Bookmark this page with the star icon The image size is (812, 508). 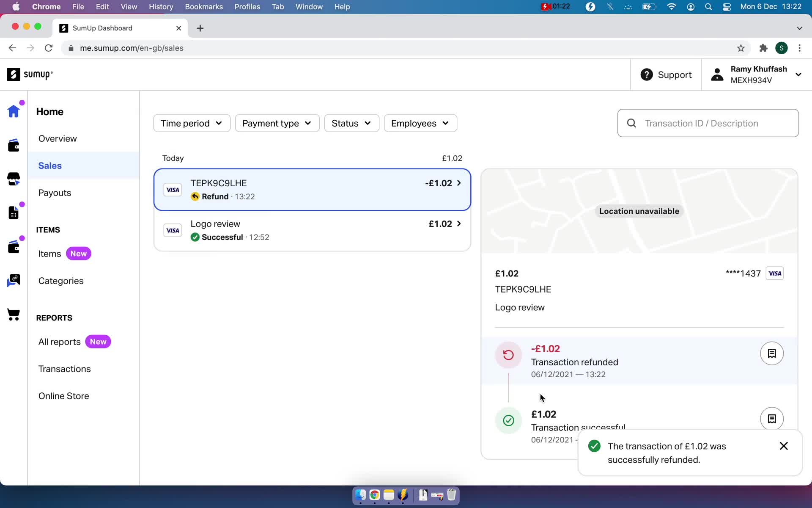741,48
